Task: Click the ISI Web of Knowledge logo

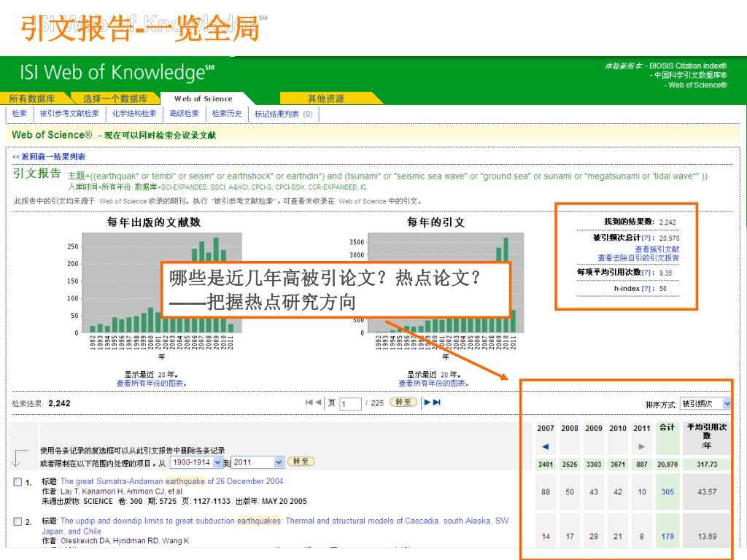Action: 117,72
